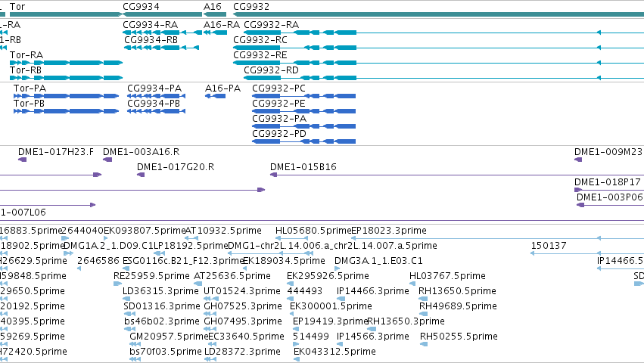Click EST AT25636.5prime
Screen dimensions: 644x363
point(232,276)
